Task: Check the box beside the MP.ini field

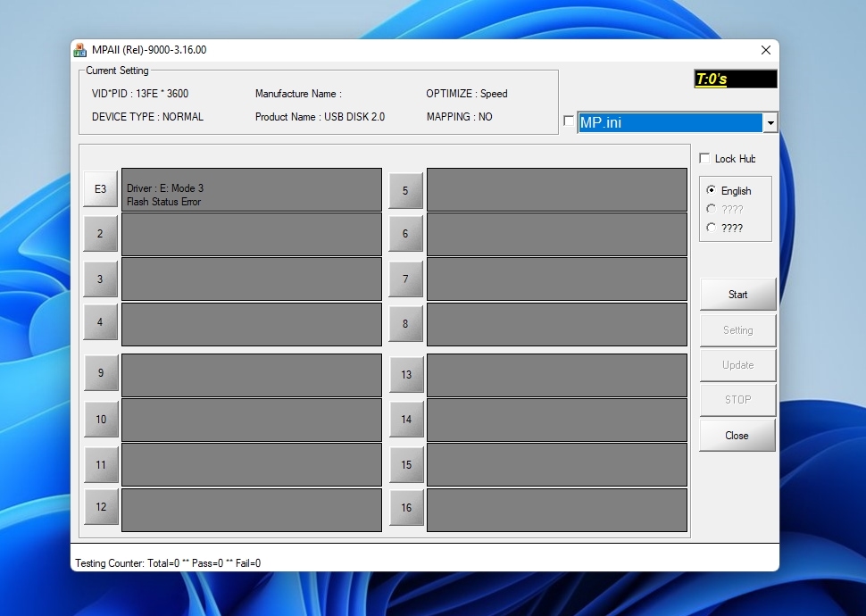Action: coord(569,122)
